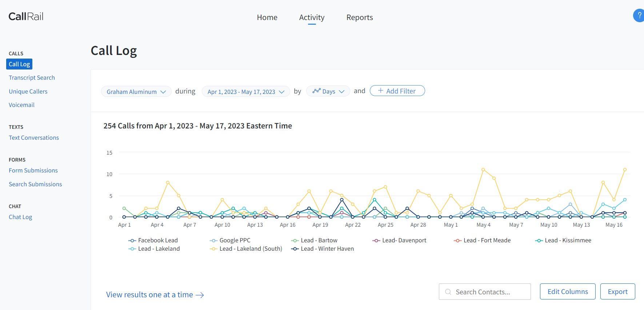Open the Apr 1, 2023 - May 17, 2023 date range
This screenshot has height=310, width=644.
(246, 91)
